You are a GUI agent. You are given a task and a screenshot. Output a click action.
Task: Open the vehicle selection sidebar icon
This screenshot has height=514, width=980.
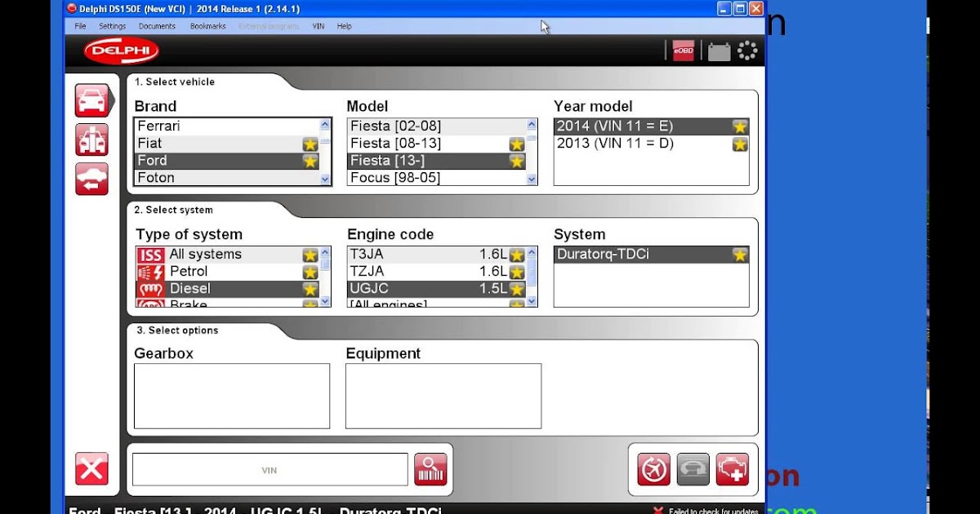coord(91,100)
